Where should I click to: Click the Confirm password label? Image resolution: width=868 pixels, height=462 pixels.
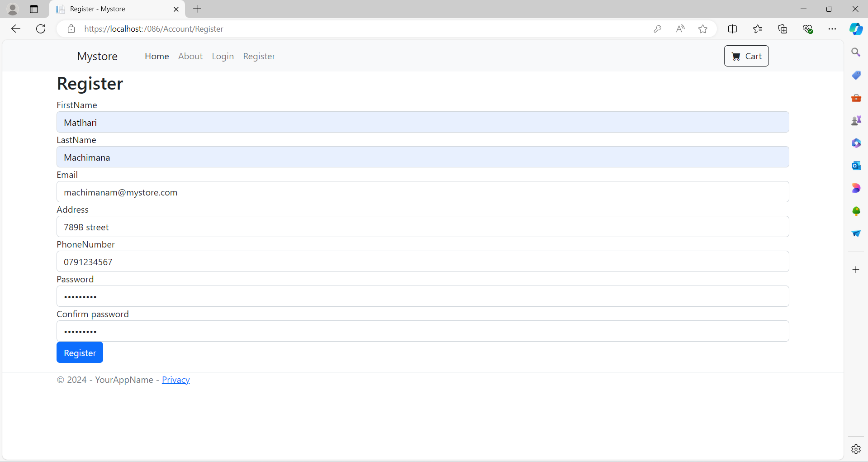click(93, 314)
